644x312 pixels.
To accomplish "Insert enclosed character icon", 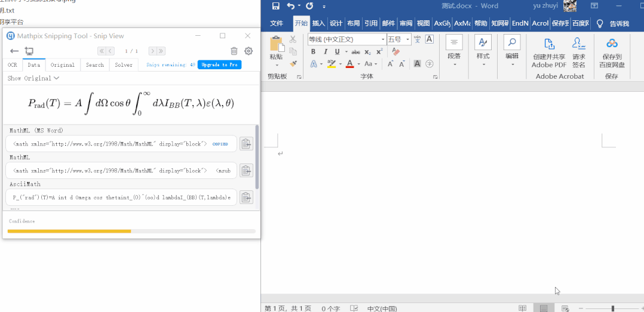I will point(429,64).
